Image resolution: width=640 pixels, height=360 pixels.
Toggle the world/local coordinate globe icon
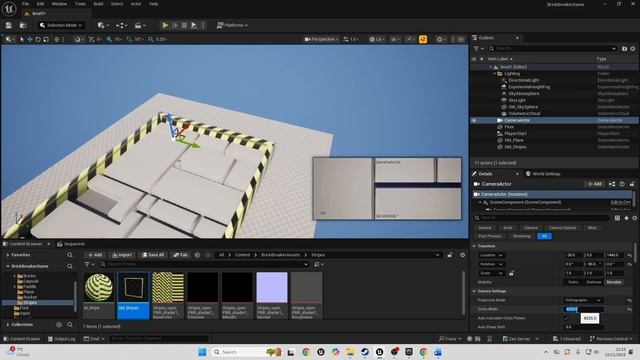(57, 39)
